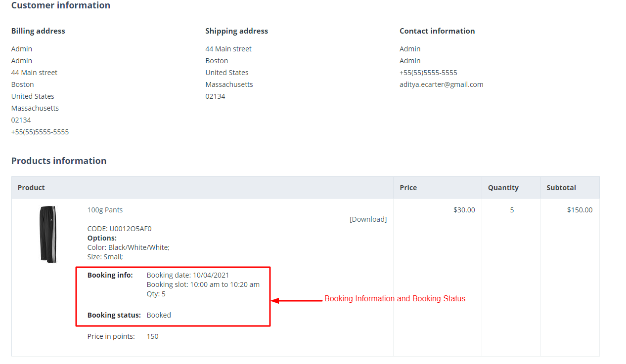Click the Price in points label
626x364 pixels.
tap(111, 336)
